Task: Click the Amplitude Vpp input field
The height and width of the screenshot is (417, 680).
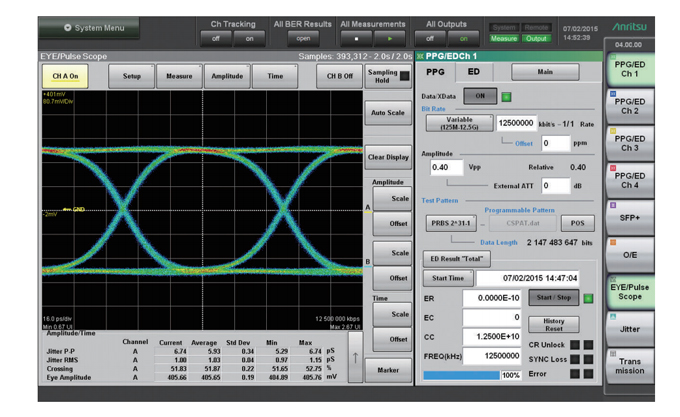Action: [x=446, y=168]
